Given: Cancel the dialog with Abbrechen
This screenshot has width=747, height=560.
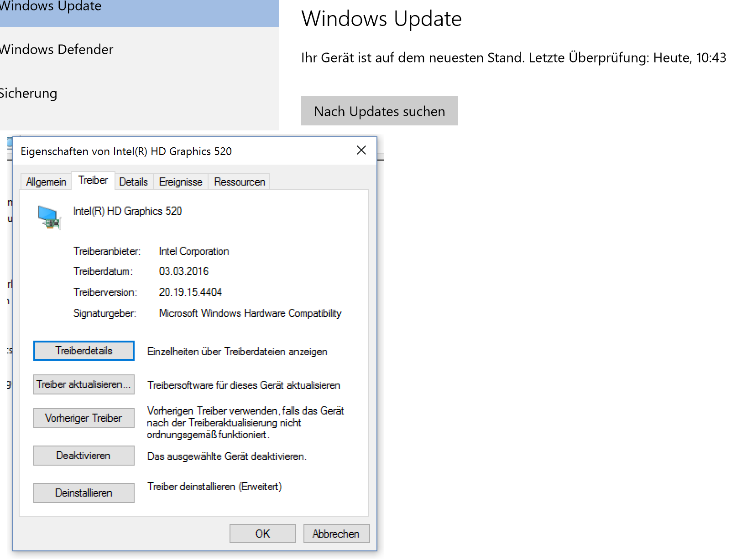Looking at the screenshot, I should (x=336, y=534).
